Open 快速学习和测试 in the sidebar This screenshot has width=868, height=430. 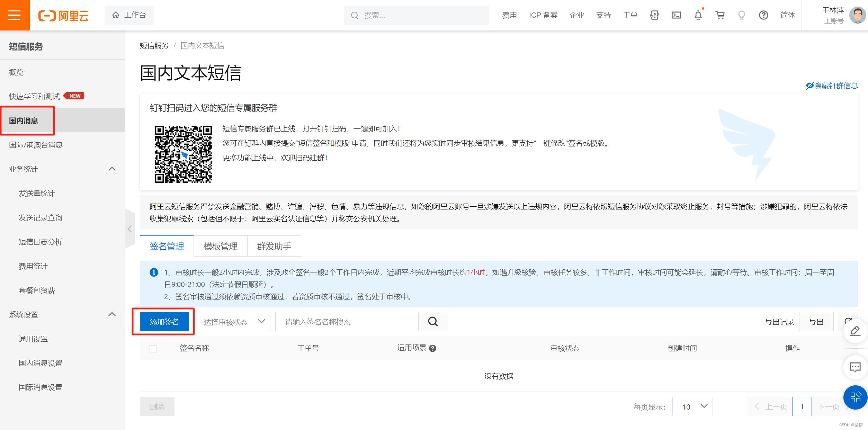pos(35,96)
